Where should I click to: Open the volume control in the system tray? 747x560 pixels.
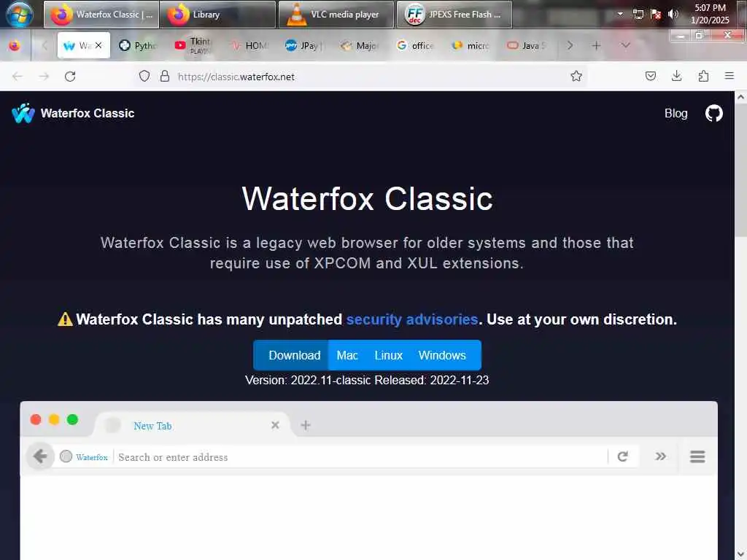coord(673,14)
